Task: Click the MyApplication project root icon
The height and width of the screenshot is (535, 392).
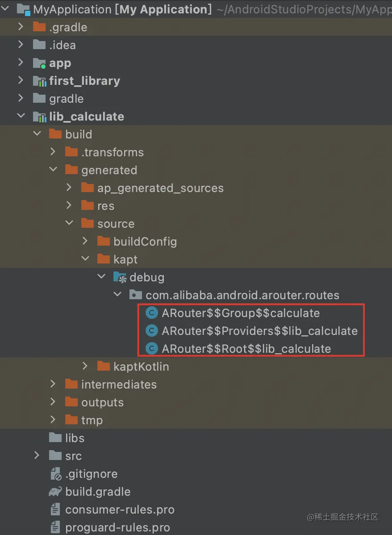Action: point(24,9)
